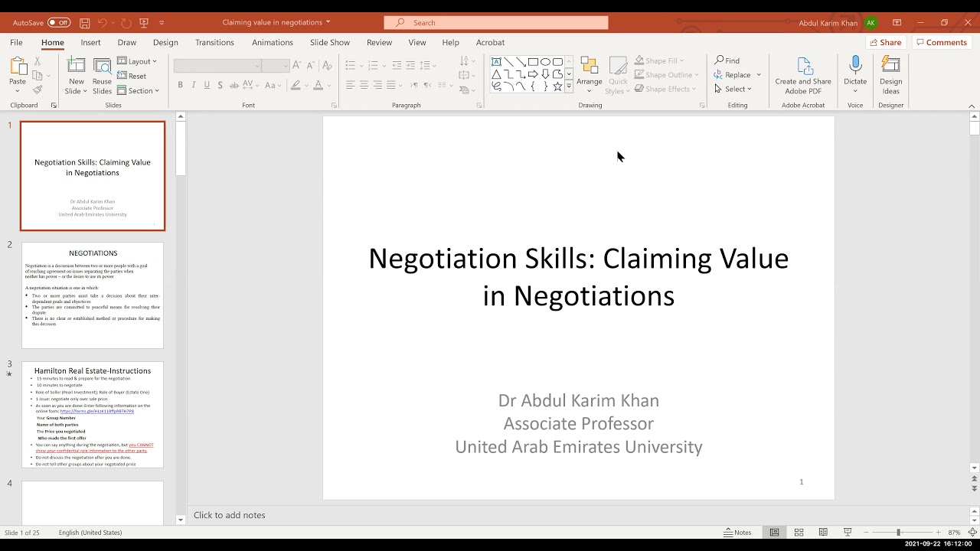Select the Text Box shape
The image size is (980, 551).
[x=496, y=62]
